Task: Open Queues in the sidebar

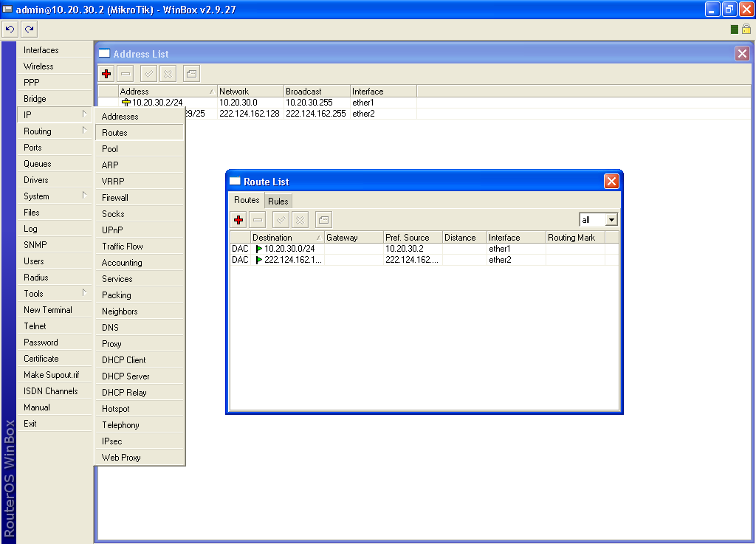Action: point(54,164)
